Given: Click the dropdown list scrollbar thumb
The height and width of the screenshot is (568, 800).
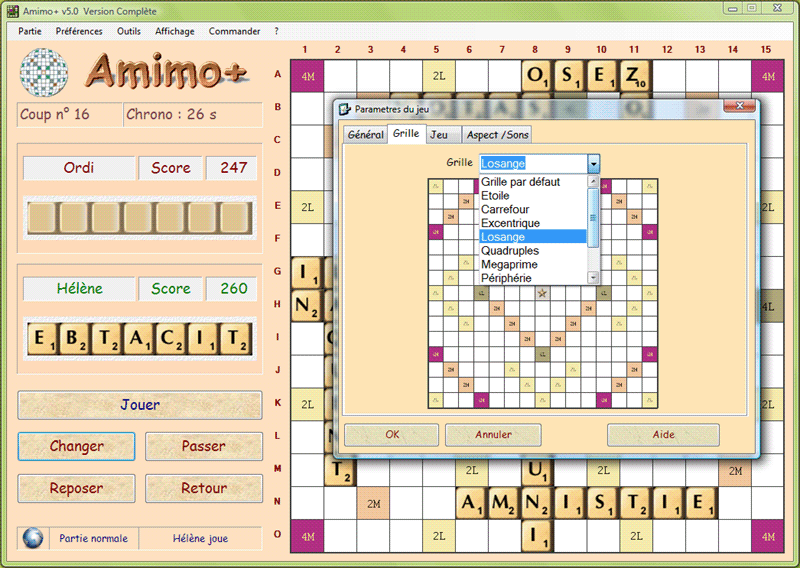Looking at the screenshot, I should coord(593,218).
